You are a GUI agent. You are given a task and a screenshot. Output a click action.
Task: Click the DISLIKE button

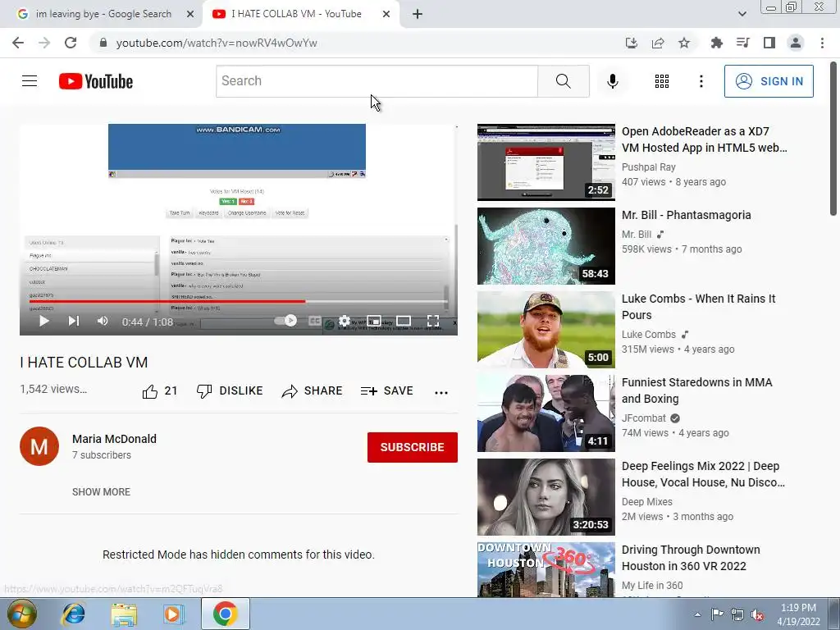click(230, 391)
